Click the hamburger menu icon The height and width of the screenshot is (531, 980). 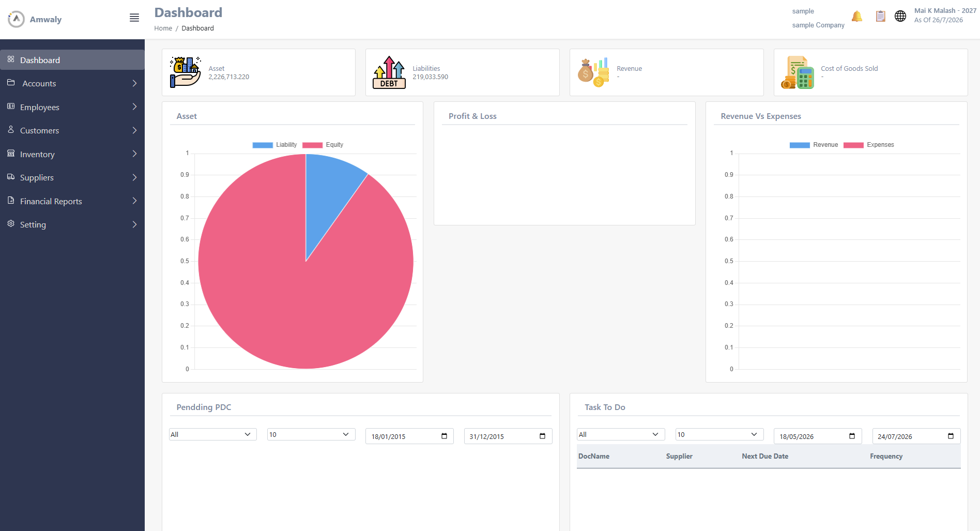tap(134, 18)
